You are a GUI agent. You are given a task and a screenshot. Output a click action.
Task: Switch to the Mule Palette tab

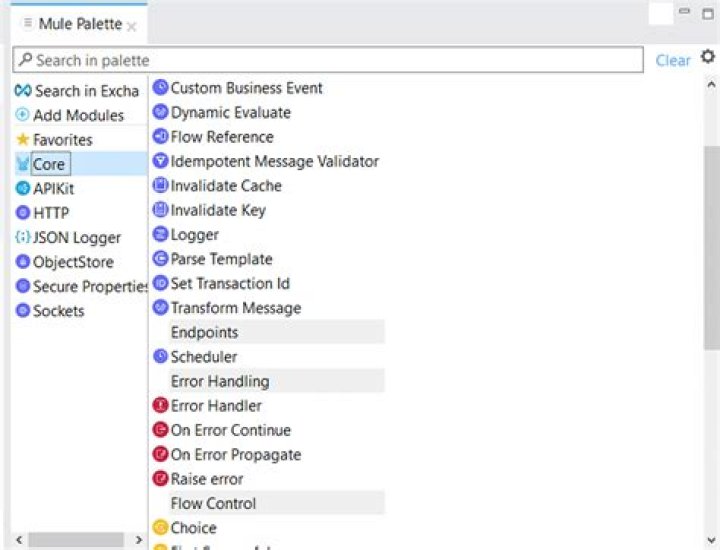[x=80, y=23]
